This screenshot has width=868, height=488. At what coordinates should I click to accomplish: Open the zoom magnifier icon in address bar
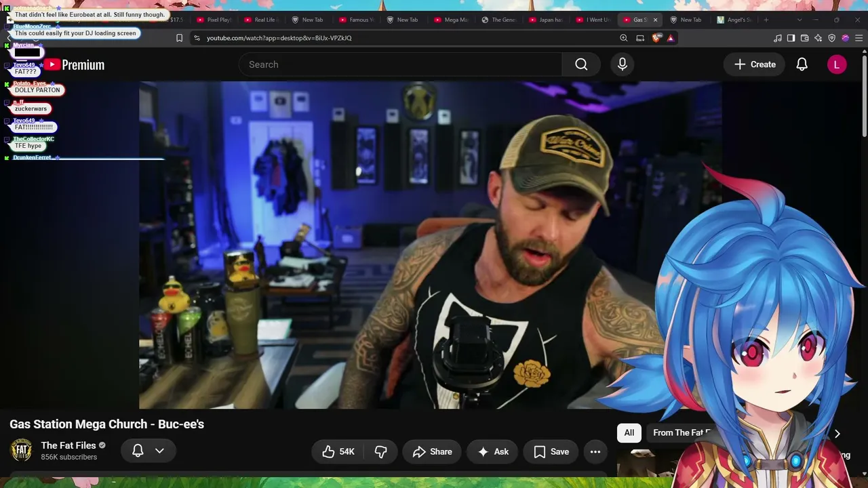point(623,38)
